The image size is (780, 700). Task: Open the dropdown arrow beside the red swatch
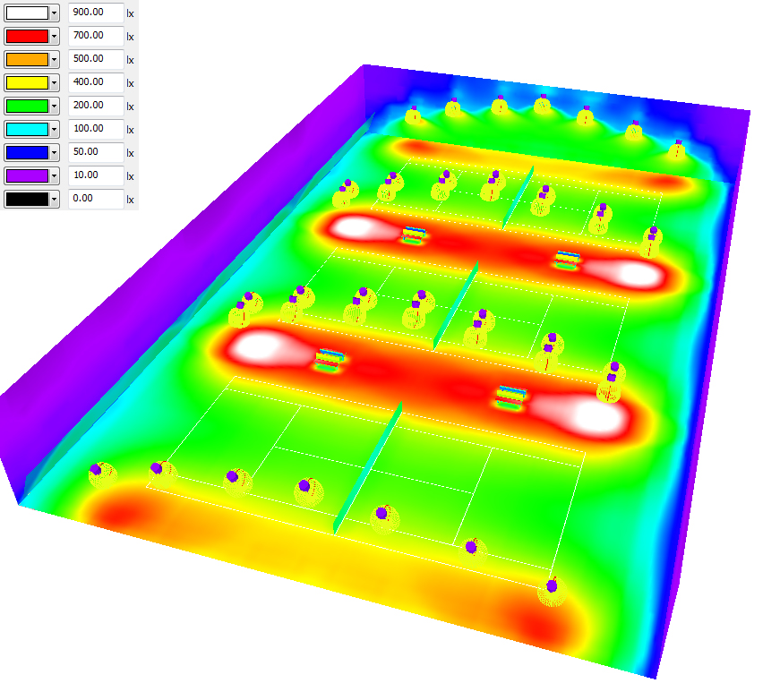[x=55, y=37]
